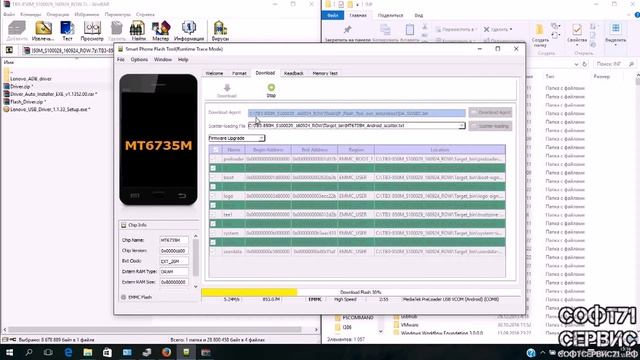640x360 pixels.
Task: Toggle the preloader row checkbox
Action: click(x=213, y=159)
